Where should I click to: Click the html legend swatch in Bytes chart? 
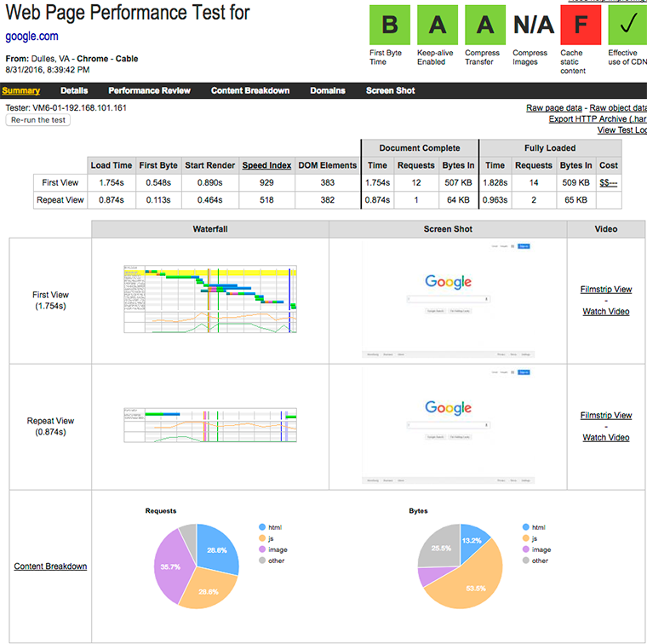pyautogui.click(x=526, y=527)
